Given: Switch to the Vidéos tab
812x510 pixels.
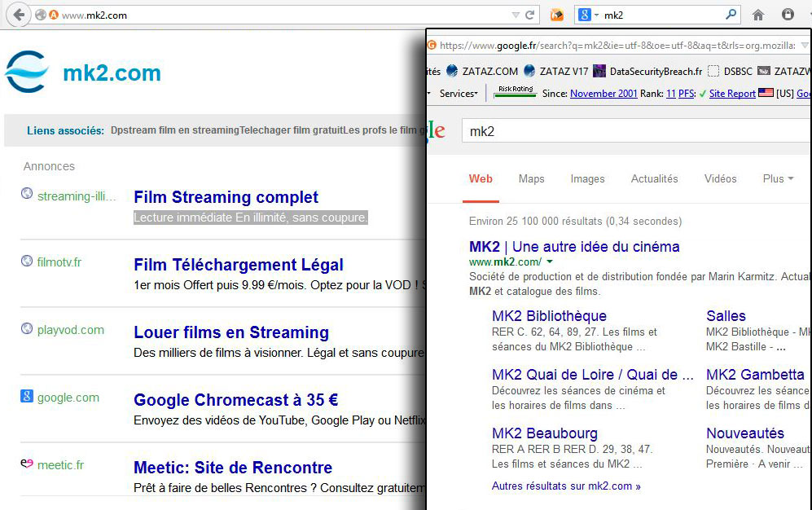Looking at the screenshot, I should [720, 178].
